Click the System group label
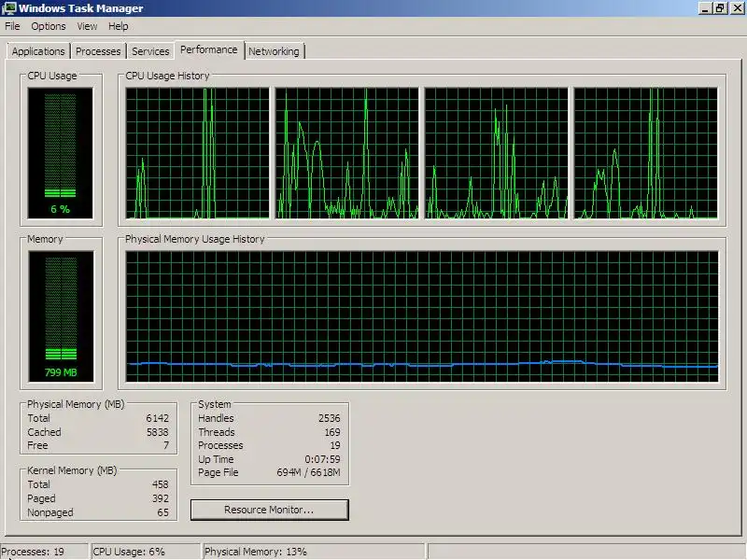This screenshot has height=560, width=747. (215, 404)
